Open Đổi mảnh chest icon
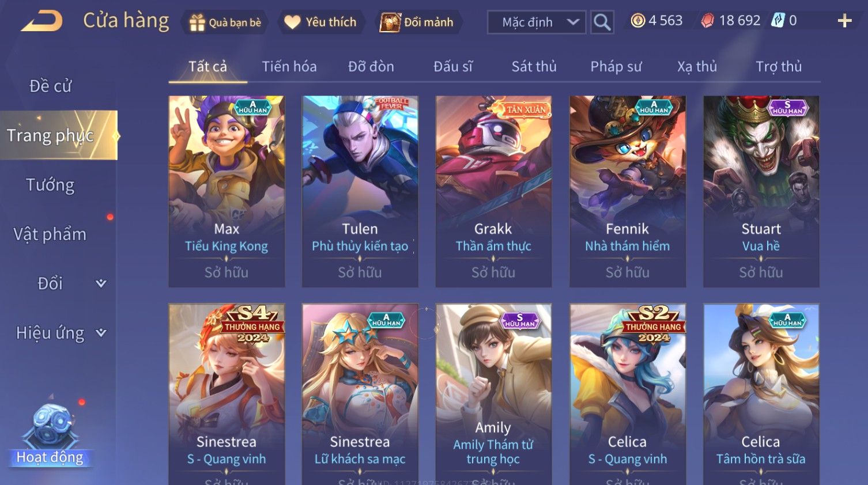The width and height of the screenshot is (868, 485). (390, 22)
